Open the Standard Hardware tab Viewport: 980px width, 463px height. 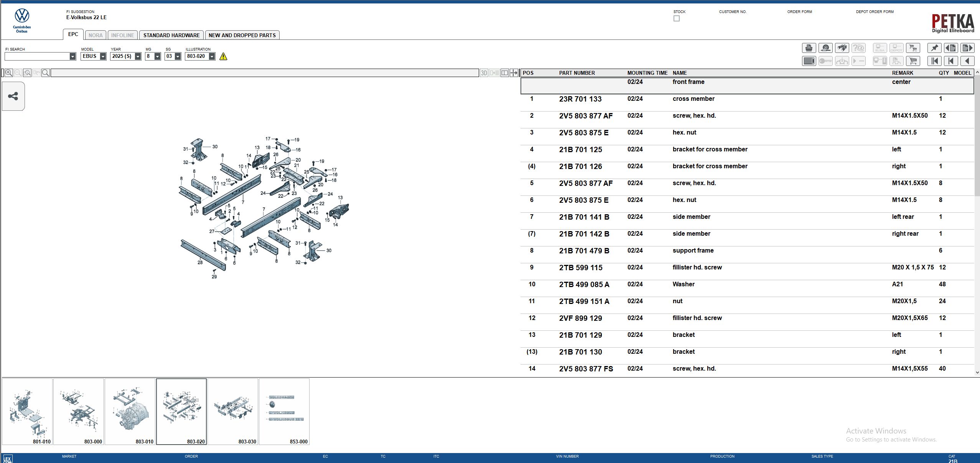pyautogui.click(x=171, y=35)
